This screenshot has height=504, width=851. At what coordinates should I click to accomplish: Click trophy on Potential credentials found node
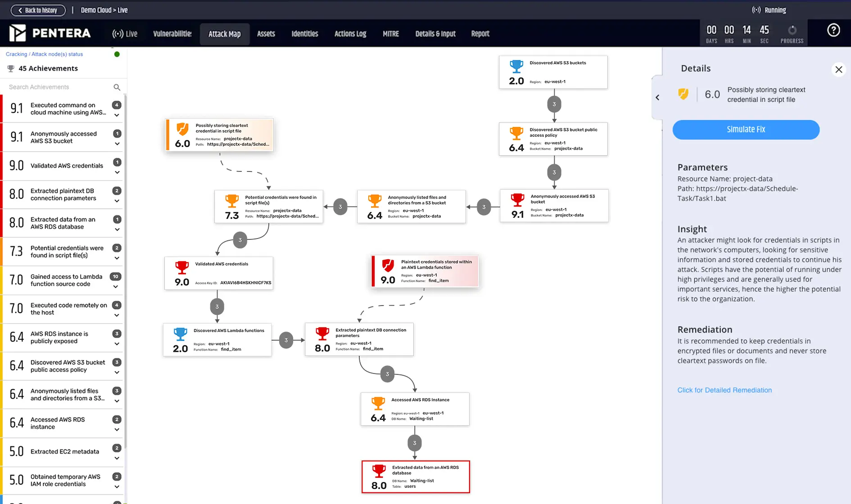pyautogui.click(x=232, y=201)
